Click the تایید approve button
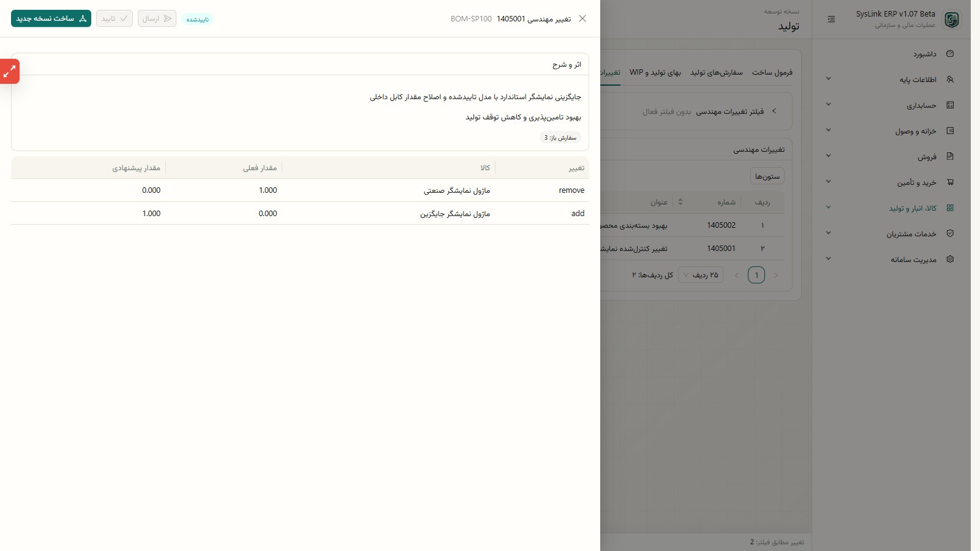 pyautogui.click(x=115, y=18)
